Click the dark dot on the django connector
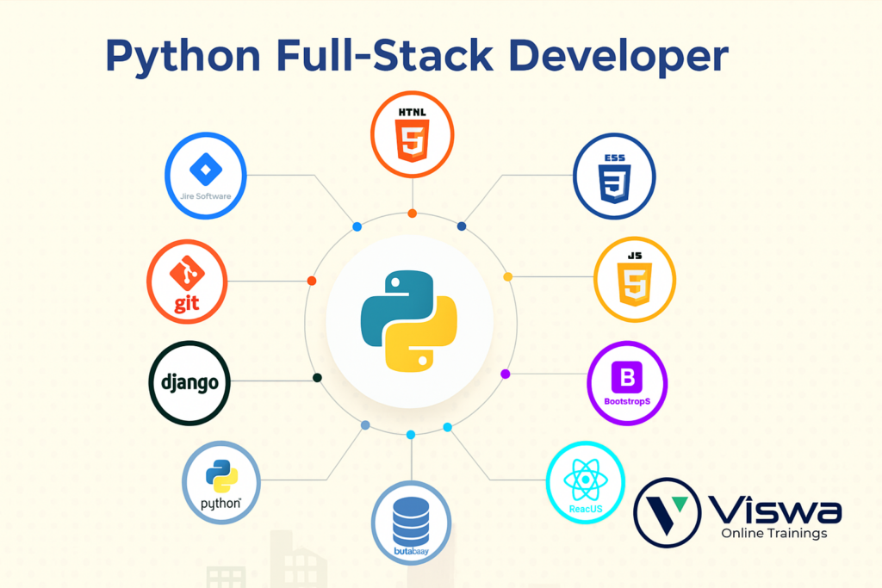 [x=317, y=378]
